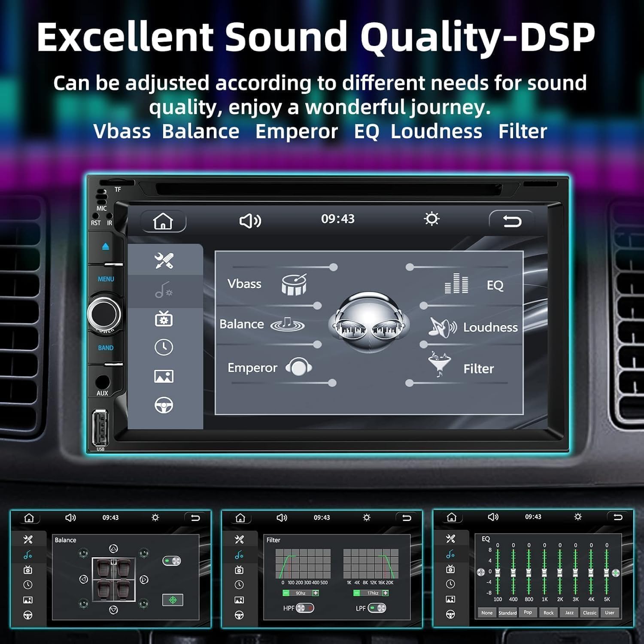The image size is (644, 644).
Task: Click the 5K band slider in the EQ
Action: pos(607,571)
